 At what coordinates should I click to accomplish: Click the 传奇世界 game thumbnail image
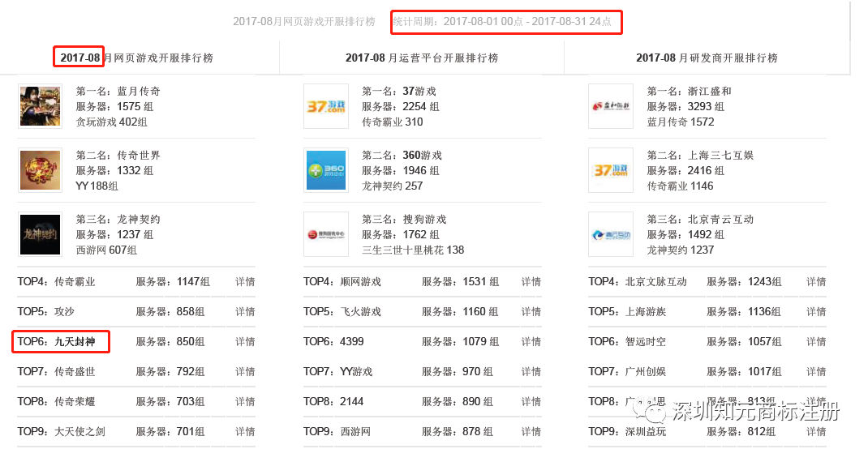click(x=41, y=170)
